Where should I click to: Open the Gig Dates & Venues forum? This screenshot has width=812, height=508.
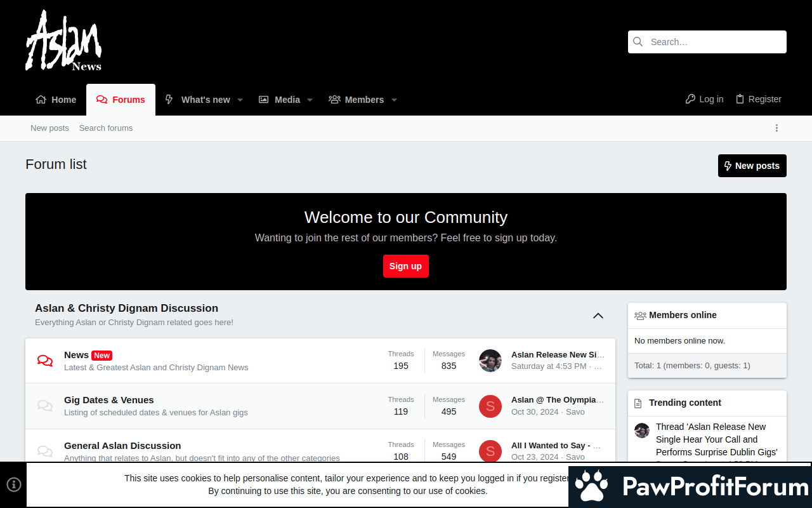click(x=109, y=400)
